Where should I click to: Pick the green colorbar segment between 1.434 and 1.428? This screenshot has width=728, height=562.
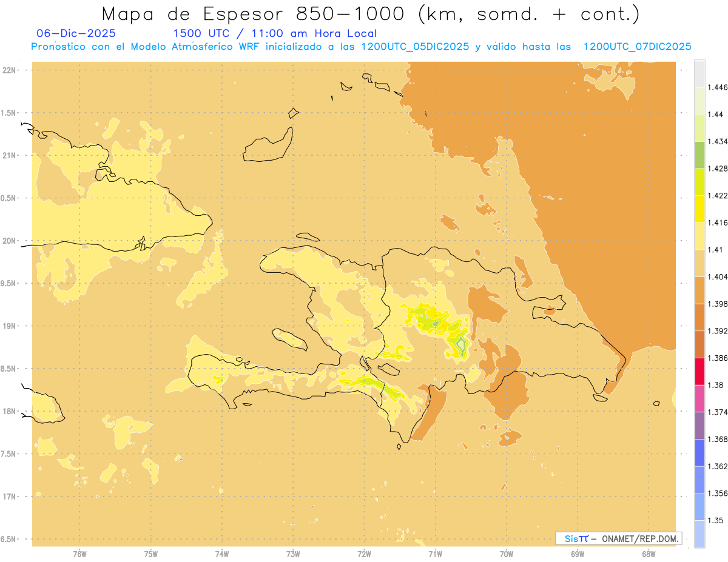tap(699, 155)
